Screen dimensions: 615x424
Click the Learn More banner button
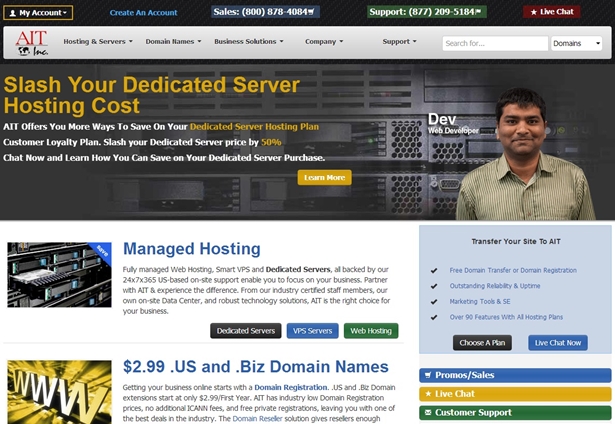(324, 177)
